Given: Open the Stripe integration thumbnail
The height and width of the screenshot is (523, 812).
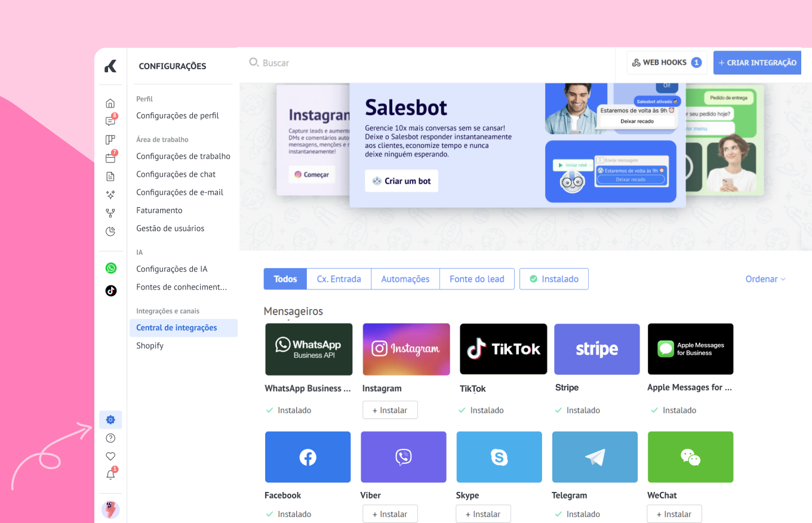Looking at the screenshot, I should coord(596,349).
